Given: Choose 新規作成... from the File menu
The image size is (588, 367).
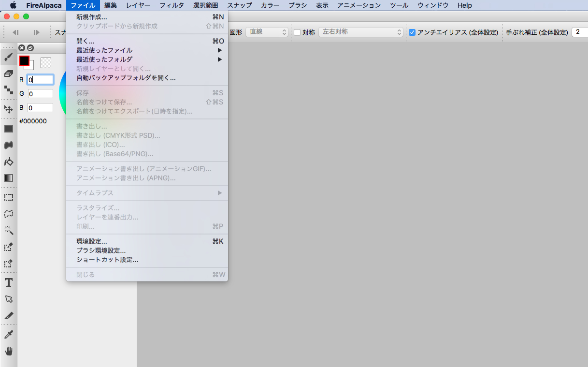Looking at the screenshot, I should click(x=147, y=17).
